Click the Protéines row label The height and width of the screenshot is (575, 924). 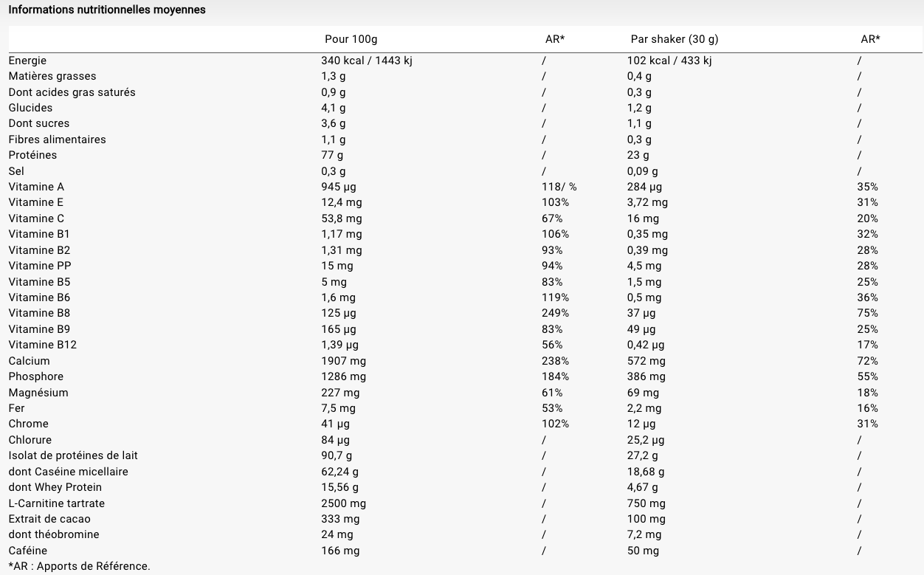point(32,155)
